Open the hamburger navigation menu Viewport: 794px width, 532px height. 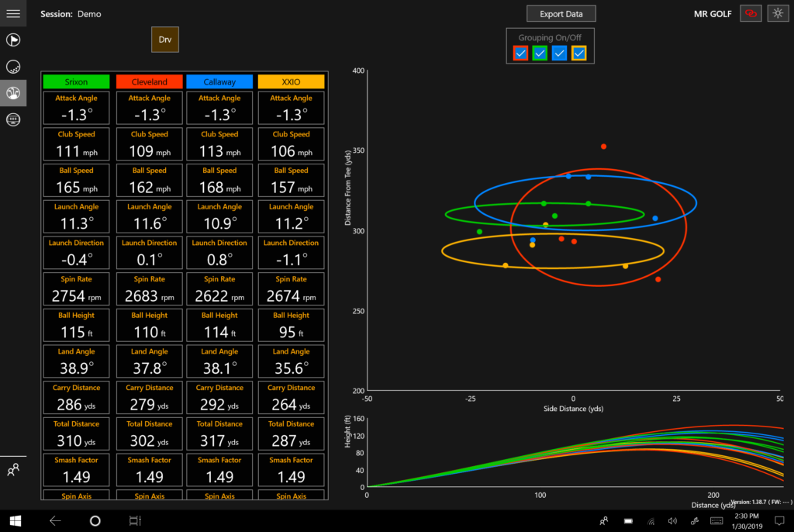click(13, 14)
